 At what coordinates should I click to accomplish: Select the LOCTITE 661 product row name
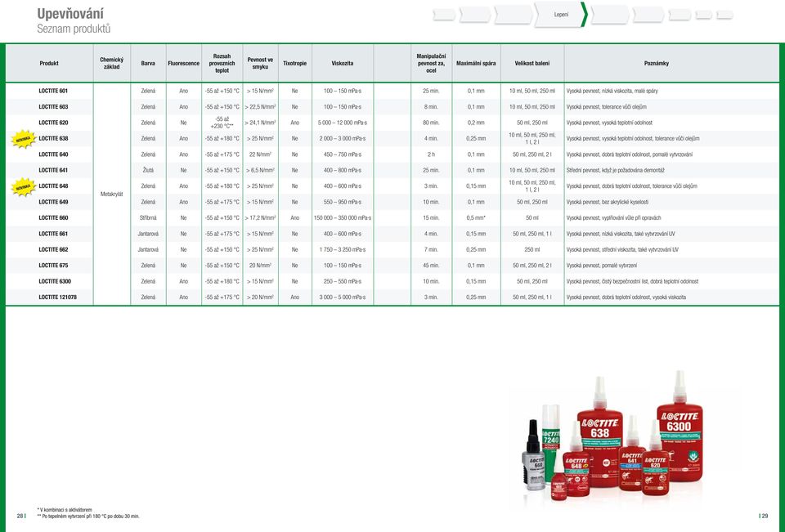pyautogui.click(x=53, y=234)
